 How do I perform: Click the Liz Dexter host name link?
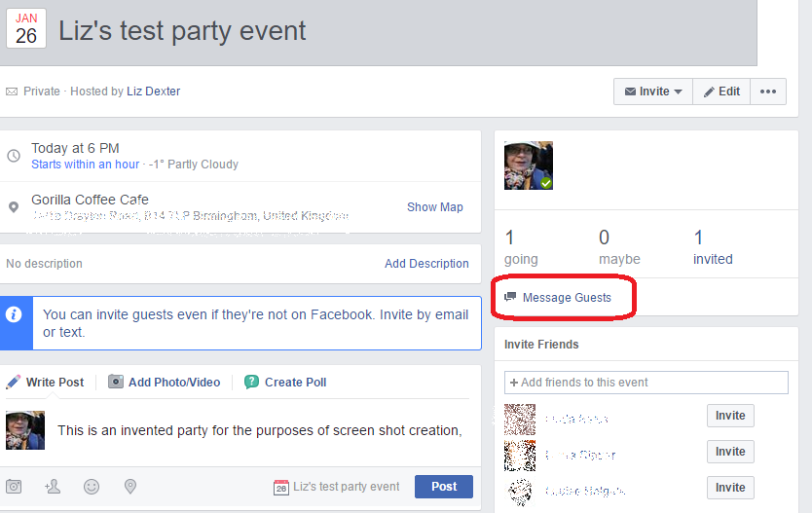[x=153, y=92]
